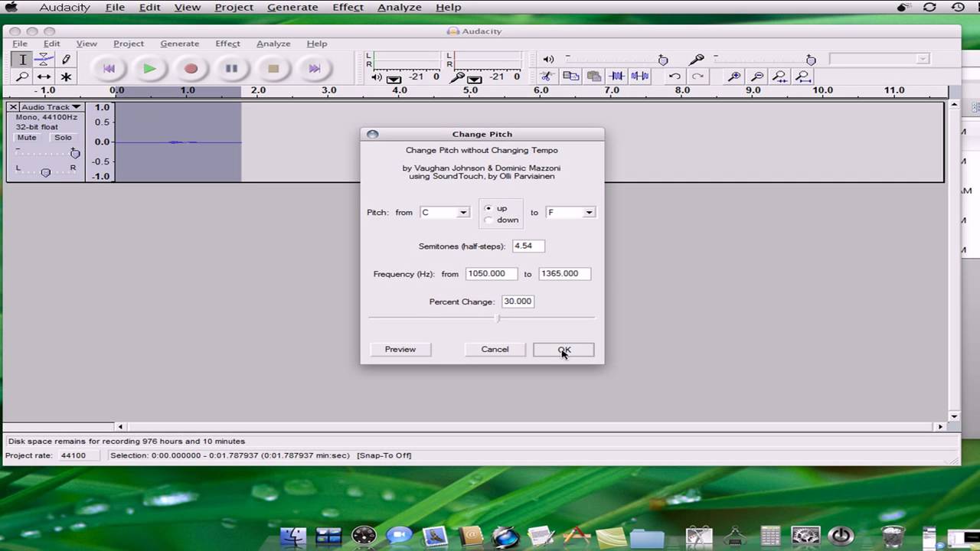Open the Effect menu in Audacity window

point(227,44)
